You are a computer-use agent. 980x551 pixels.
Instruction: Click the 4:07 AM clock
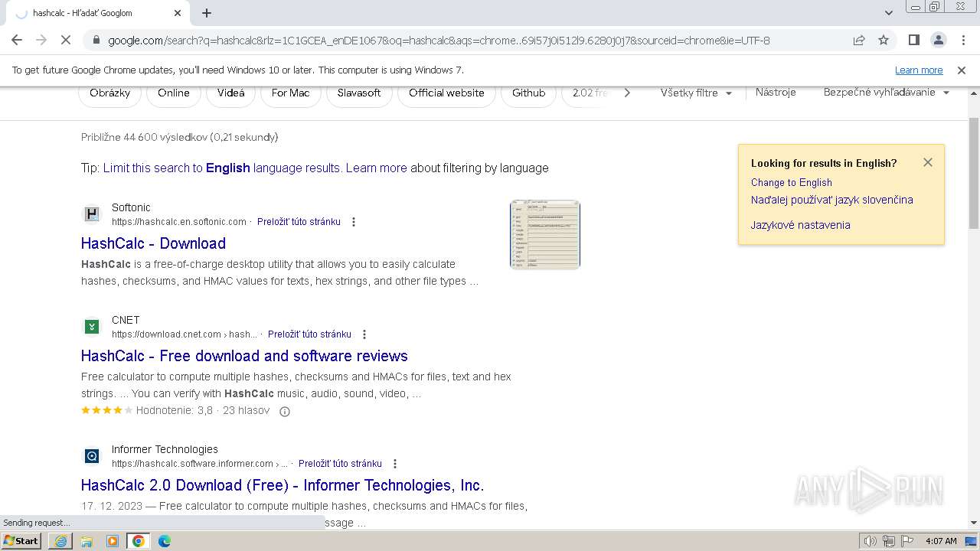(941, 541)
